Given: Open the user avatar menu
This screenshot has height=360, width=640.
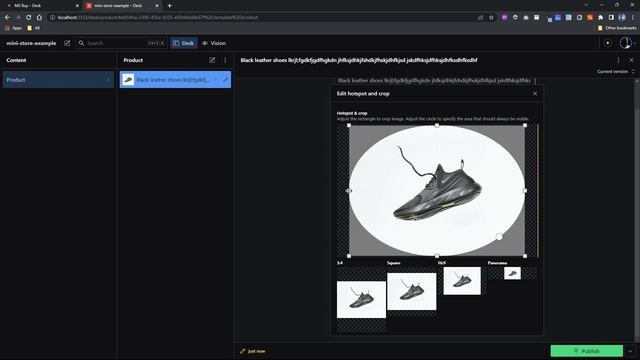Looking at the screenshot, I should pos(627,43).
